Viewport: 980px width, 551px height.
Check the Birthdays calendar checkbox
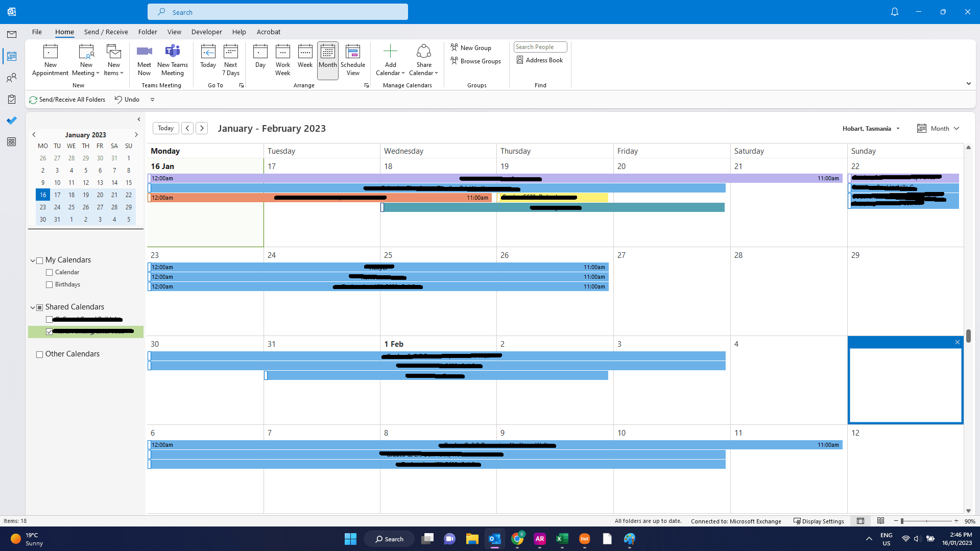49,285
